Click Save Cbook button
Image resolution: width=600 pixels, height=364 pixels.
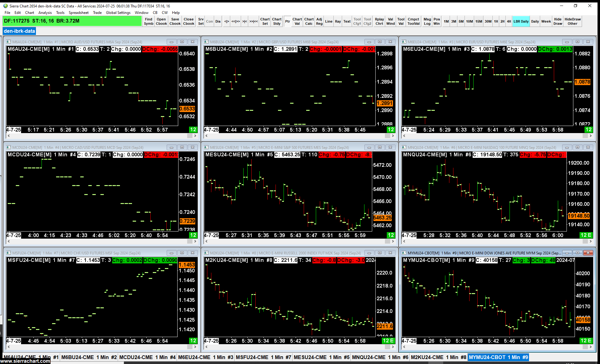coord(175,21)
